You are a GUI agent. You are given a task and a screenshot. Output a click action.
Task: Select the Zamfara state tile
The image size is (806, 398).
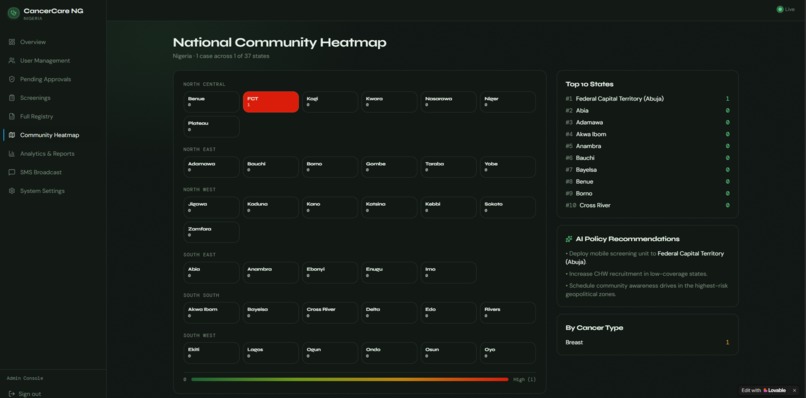(211, 232)
